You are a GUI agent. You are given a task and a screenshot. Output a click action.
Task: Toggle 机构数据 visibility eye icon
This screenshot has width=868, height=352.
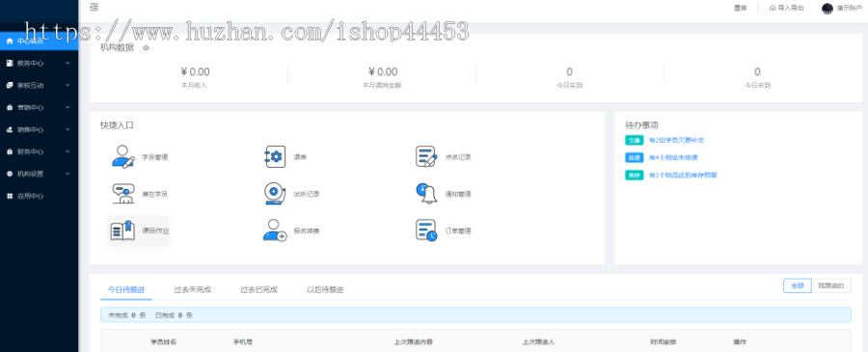[x=147, y=48]
